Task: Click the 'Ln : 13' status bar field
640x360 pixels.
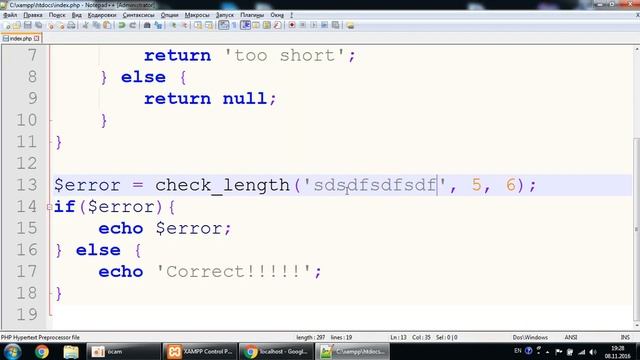Action: click(398, 338)
